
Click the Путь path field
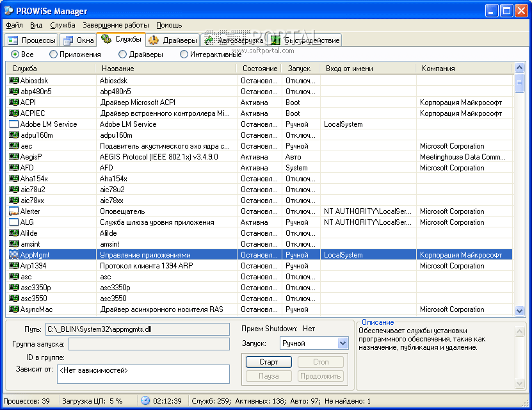click(x=138, y=329)
